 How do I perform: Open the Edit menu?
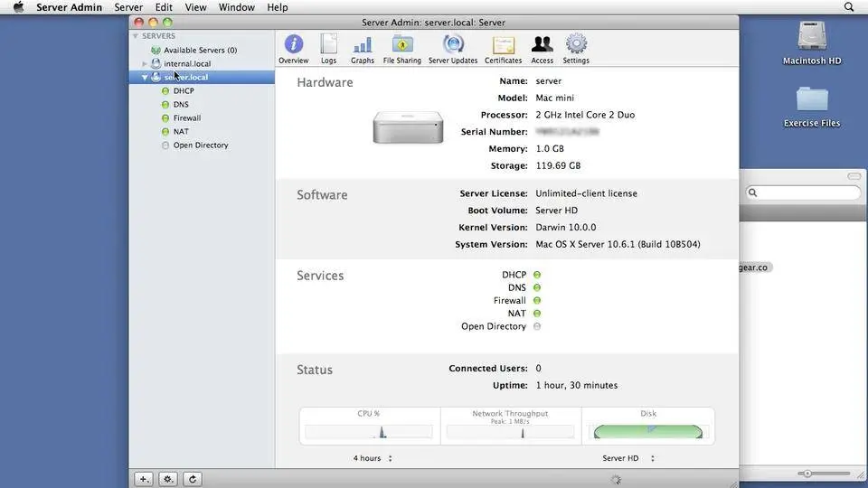coord(164,7)
